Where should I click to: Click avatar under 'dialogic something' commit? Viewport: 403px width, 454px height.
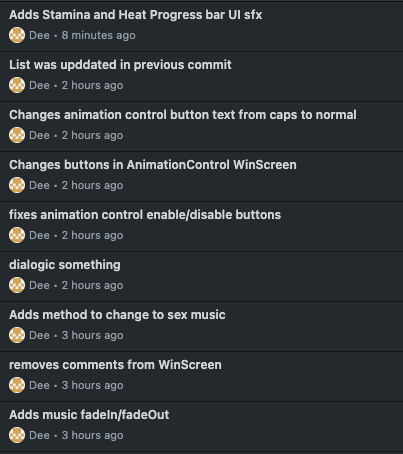[x=17, y=285]
